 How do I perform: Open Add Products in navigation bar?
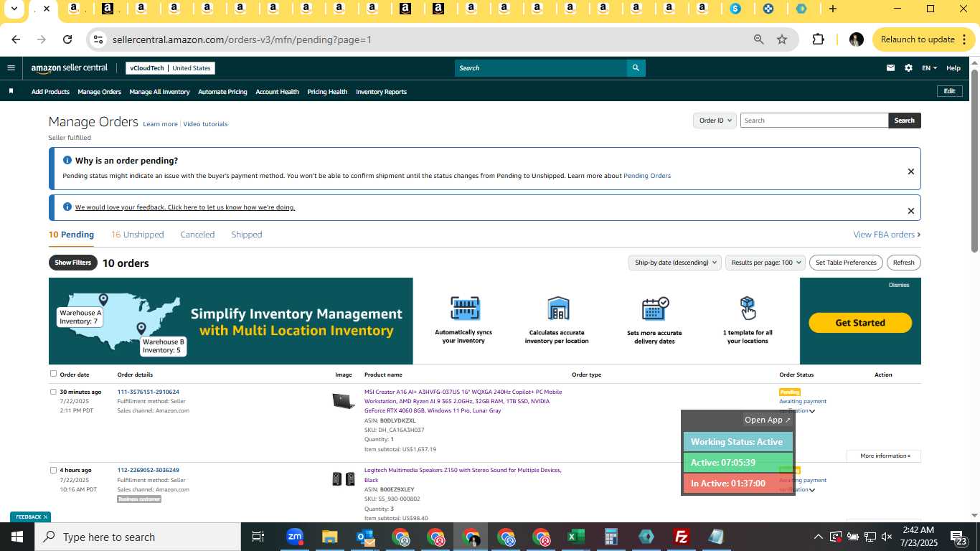50,92
